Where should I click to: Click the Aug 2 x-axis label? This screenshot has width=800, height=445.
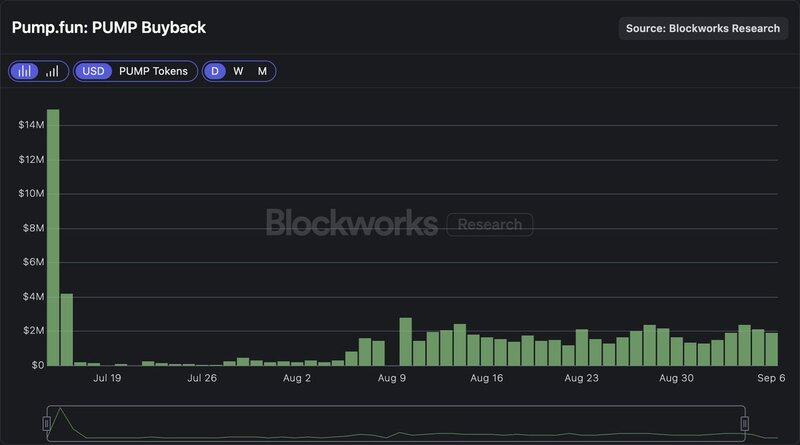point(297,378)
